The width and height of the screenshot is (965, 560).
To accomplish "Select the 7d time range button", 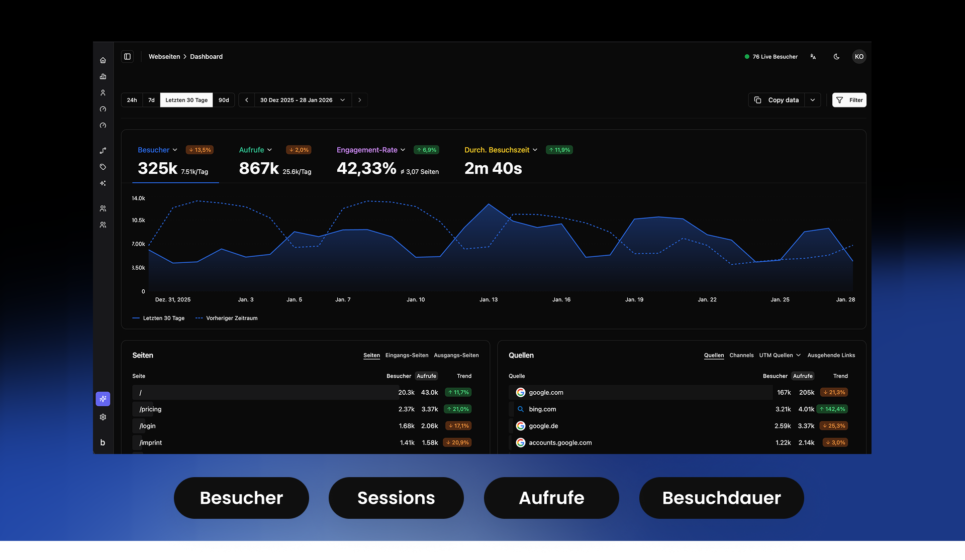I will point(151,100).
